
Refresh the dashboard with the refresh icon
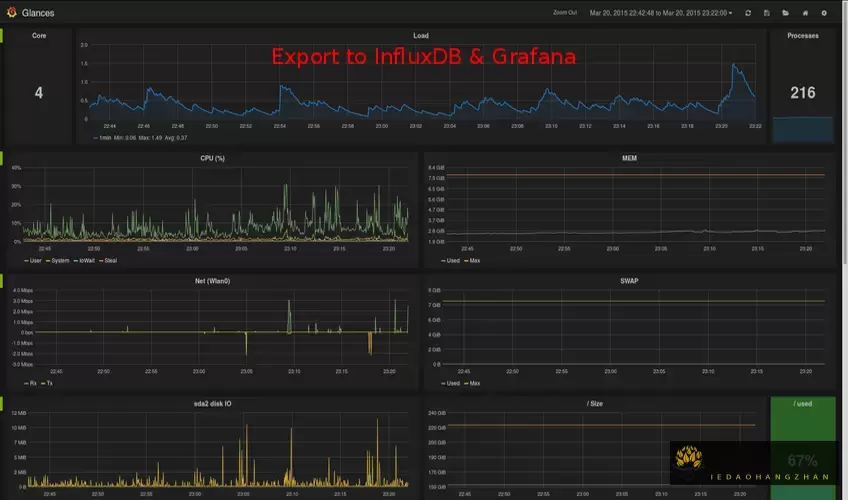pos(748,13)
